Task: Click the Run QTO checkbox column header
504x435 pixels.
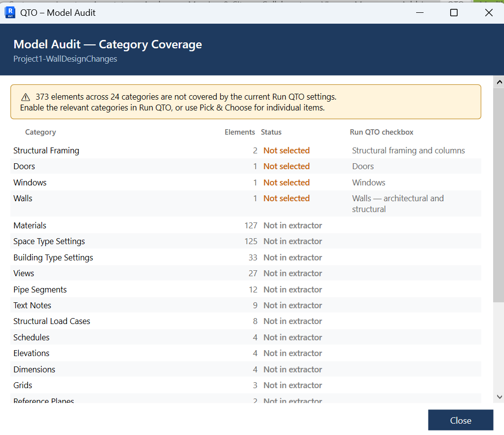Action: pyautogui.click(x=382, y=132)
